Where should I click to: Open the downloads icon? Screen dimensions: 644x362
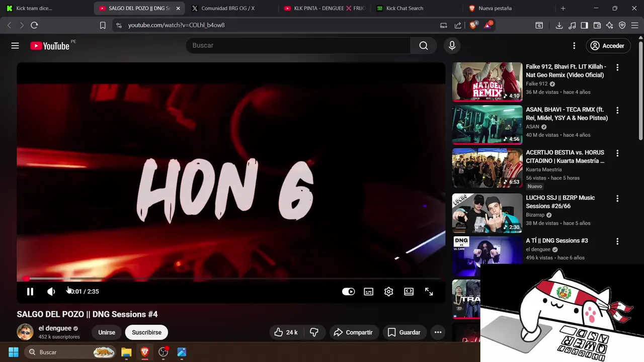(559, 25)
